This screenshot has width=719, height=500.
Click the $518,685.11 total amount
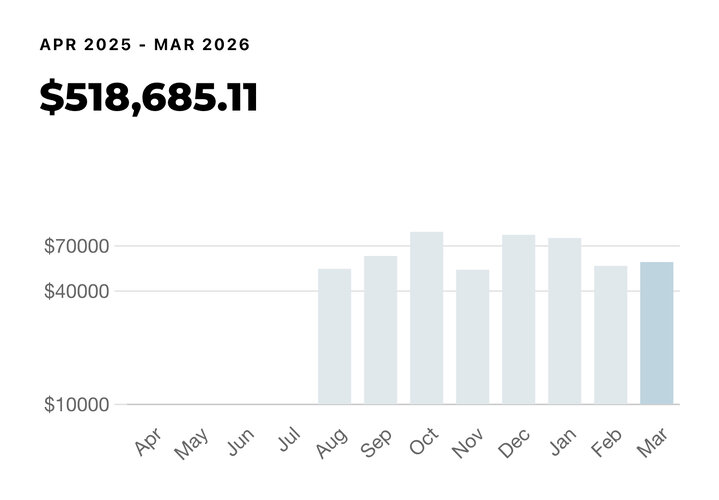(x=148, y=98)
